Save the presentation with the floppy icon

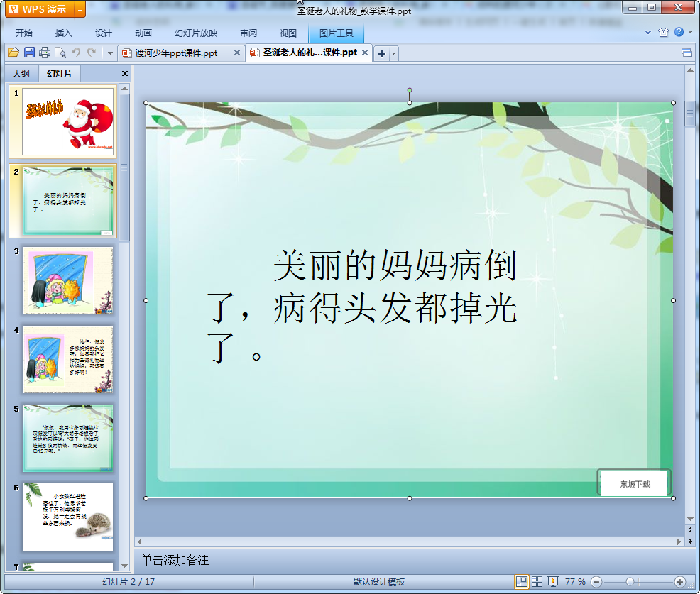(29, 53)
